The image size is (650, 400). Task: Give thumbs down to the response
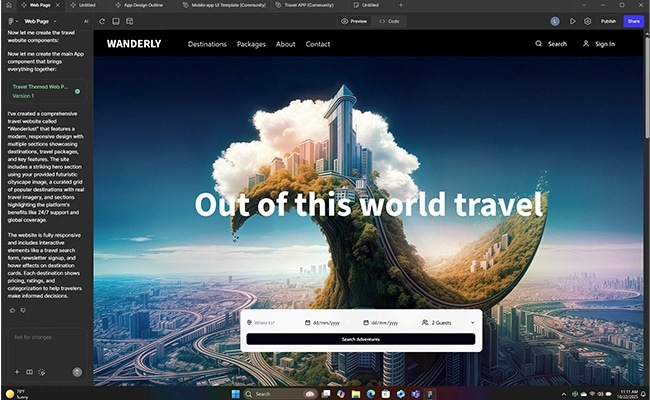[x=23, y=310]
